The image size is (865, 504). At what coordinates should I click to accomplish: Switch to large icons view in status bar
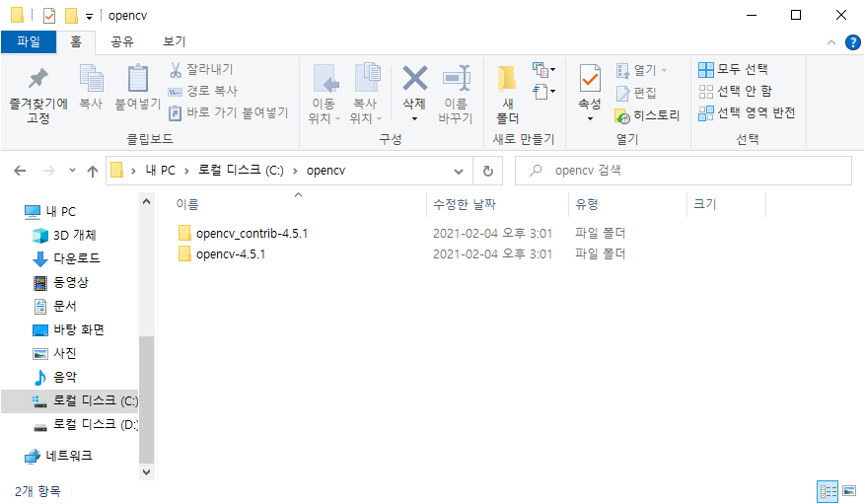[849, 491]
